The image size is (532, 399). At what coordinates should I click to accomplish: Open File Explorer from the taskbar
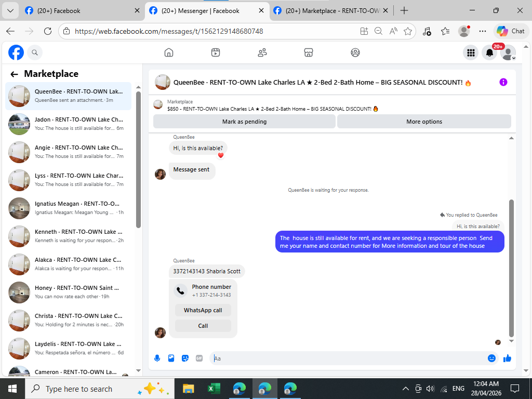(x=188, y=389)
